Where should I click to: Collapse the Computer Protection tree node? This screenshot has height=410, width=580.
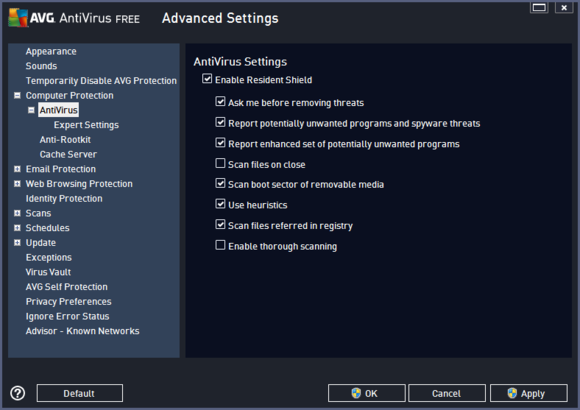tap(17, 95)
